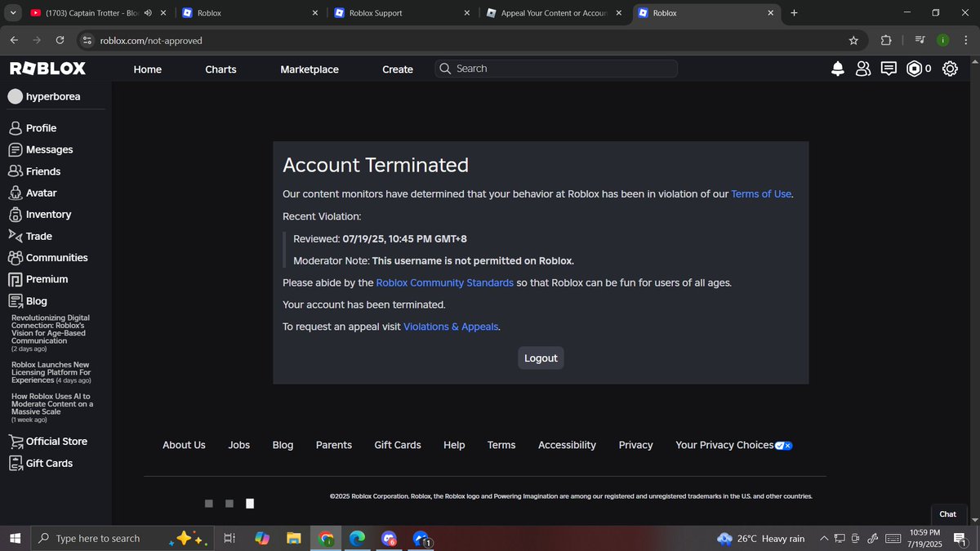The height and width of the screenshot is (551, 980).
Task: Click the Blog icon in sidebar
Action: (15, 301)
